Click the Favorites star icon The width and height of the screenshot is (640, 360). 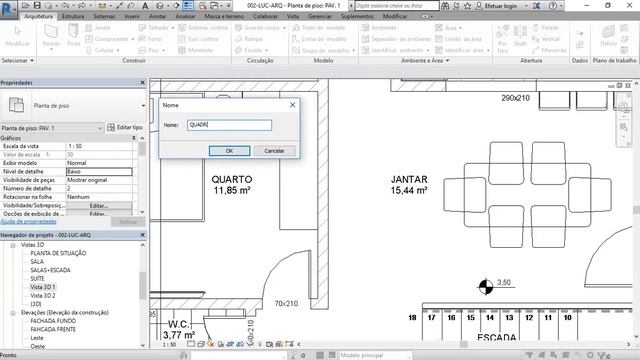point(467,6)
